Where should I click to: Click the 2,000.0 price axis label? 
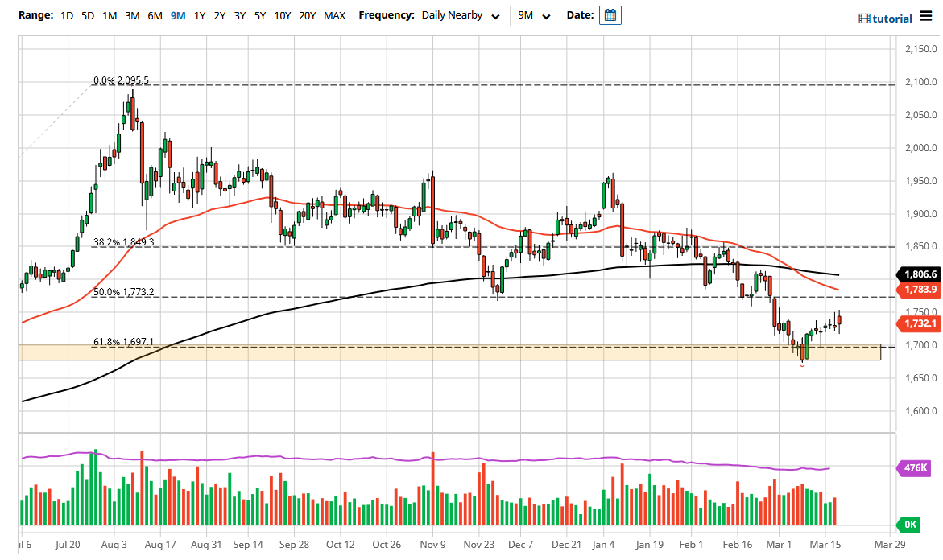[x=920, y=148]
